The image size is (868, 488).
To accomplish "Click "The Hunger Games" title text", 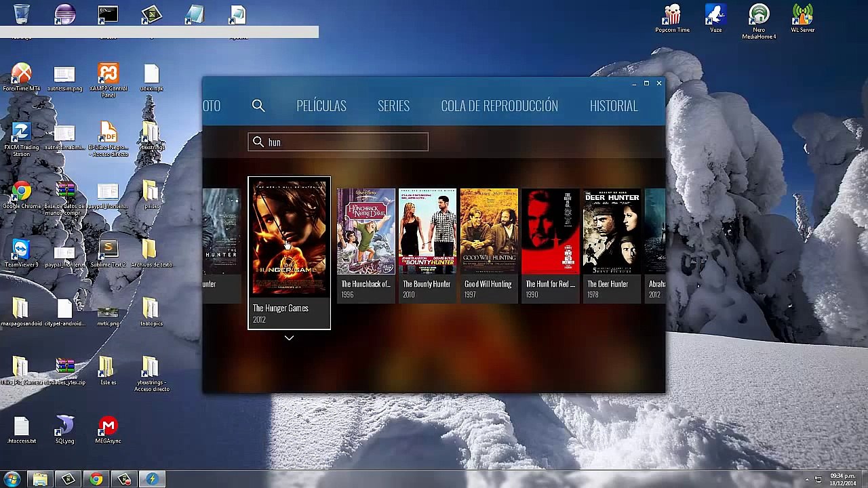I will click(x=281, y=308).
